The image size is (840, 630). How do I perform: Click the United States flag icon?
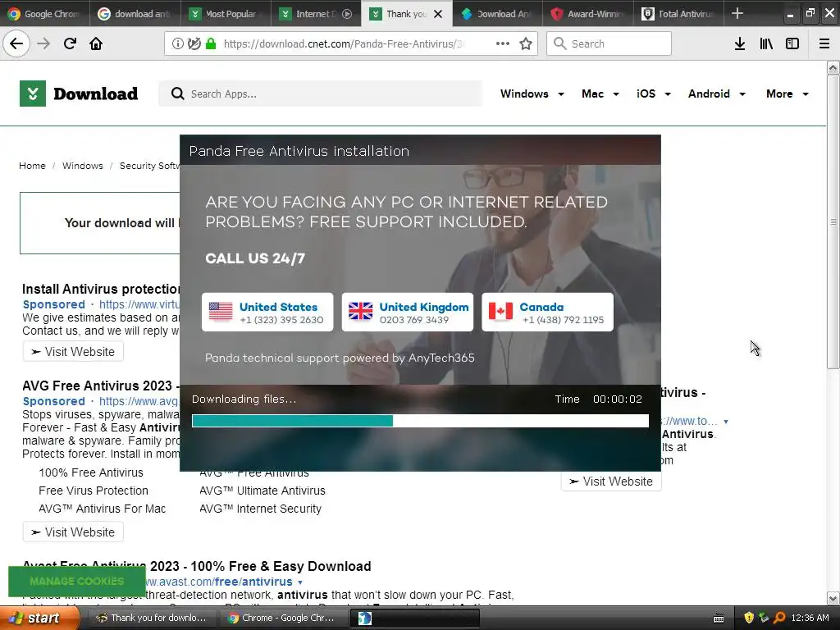221,312
